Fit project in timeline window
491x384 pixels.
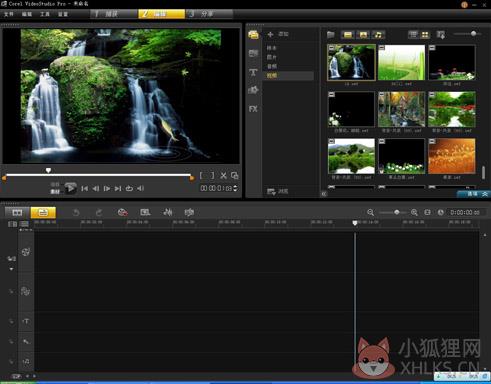427,212
